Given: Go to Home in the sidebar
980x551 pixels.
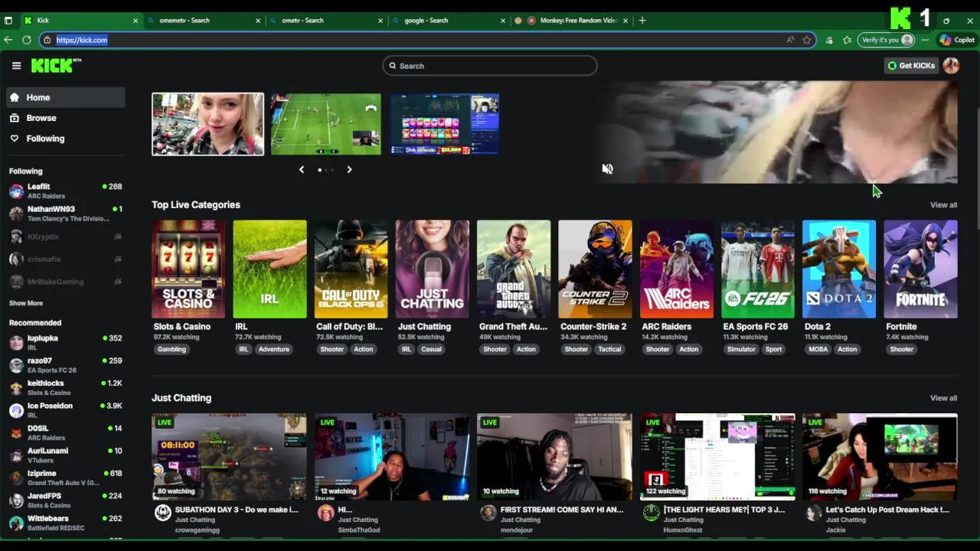Looking at the screenshot, I should (65, 97).
